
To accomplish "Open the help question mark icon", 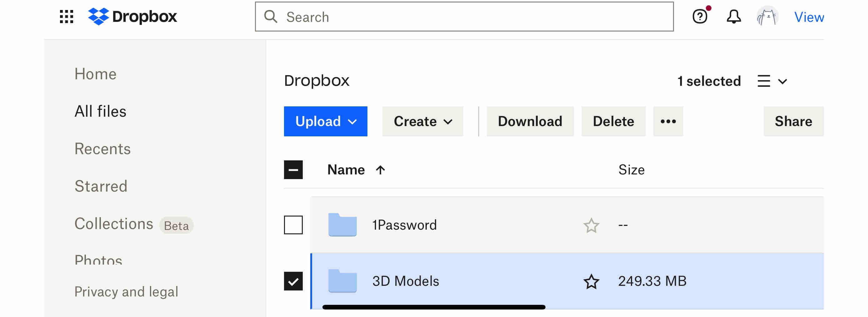I will (700, 17).
